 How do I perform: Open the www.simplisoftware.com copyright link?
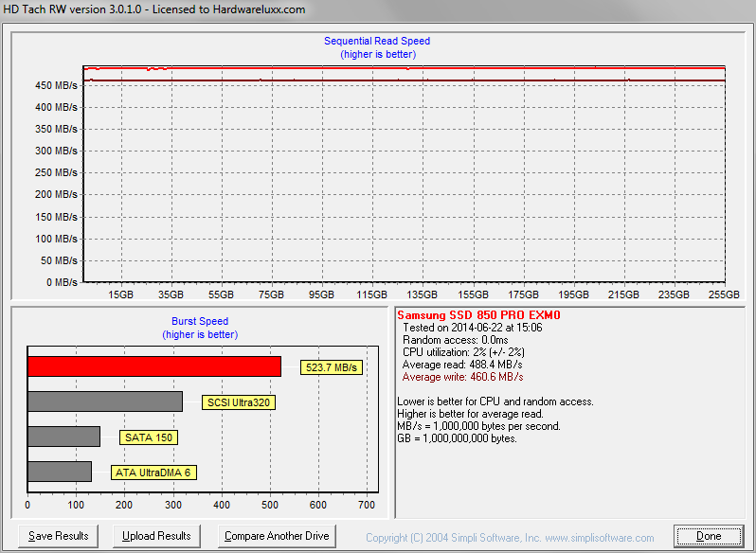tap(600, 538)
